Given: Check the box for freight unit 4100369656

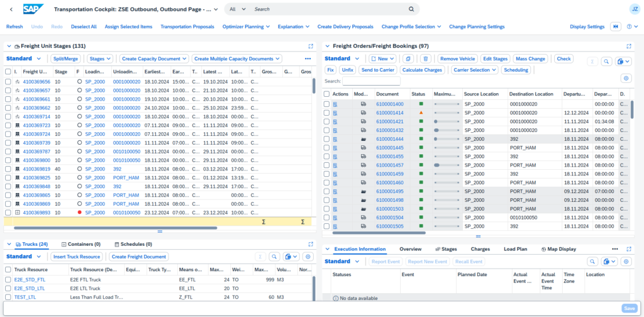Looking at the screenshot, I should click(x=8, y=82).
